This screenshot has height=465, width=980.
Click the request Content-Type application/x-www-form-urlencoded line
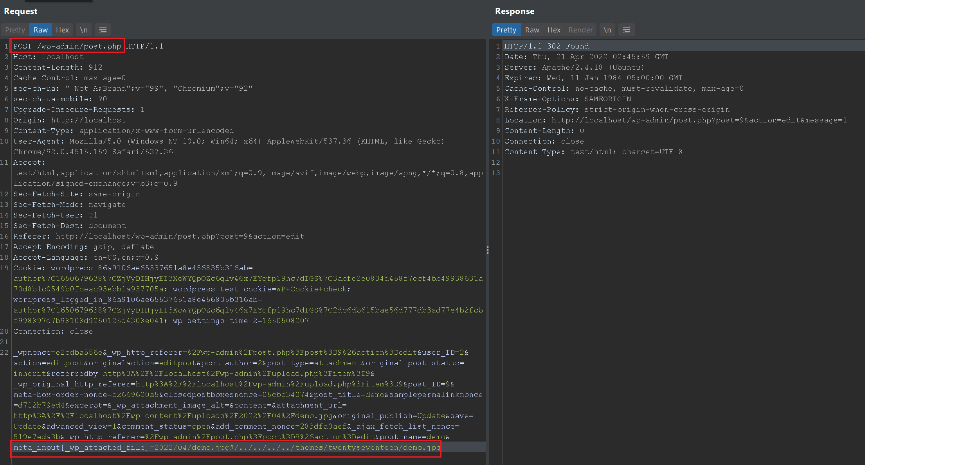pos(123,131)
